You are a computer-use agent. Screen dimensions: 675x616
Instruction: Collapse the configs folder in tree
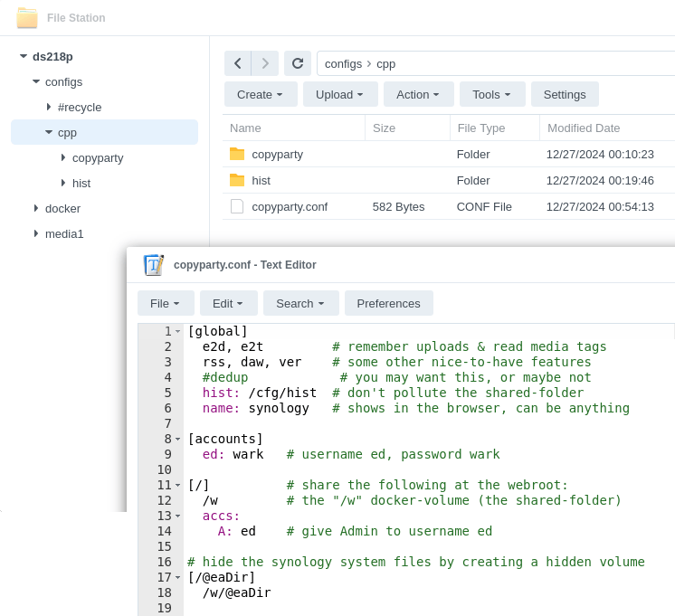pyautogui.click(x=36, y=81)
